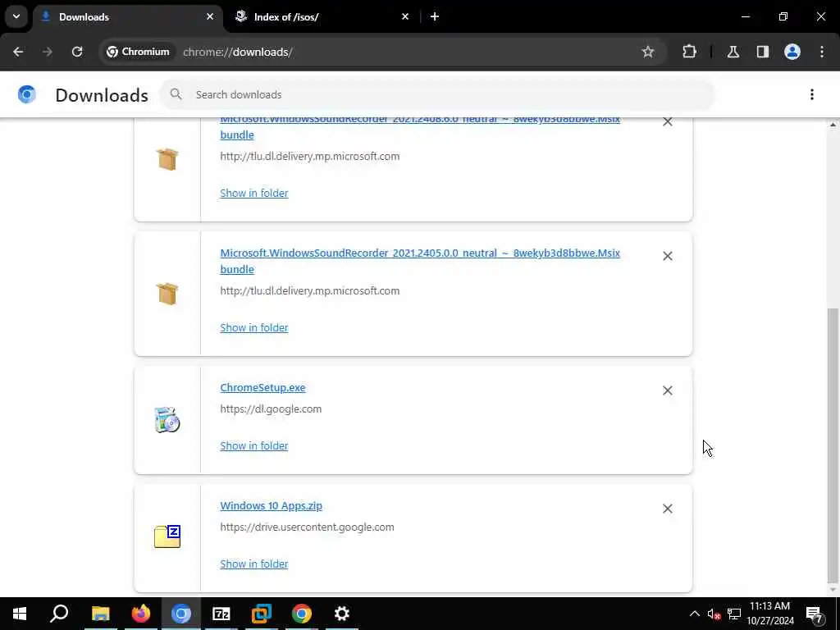Viewport: 840px width, 630px height.
Task: Click the ChromeSetup.exe installer icon
Action: [167, 420]
